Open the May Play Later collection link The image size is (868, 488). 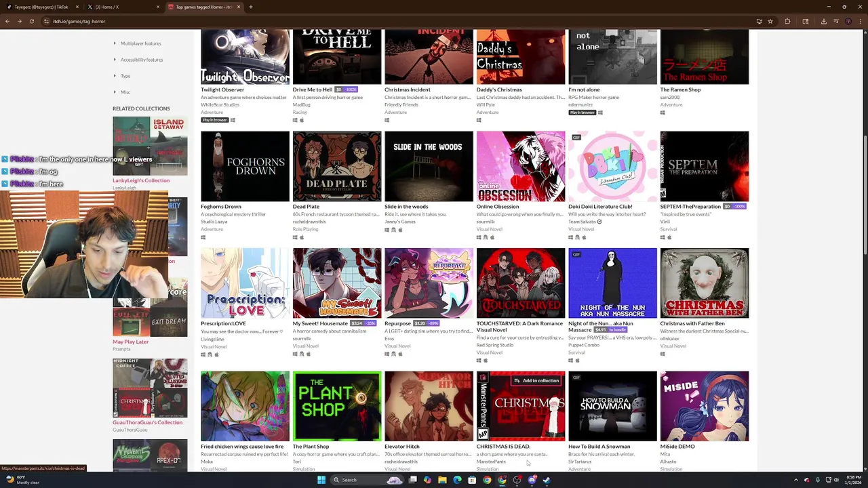pyautogui.click(x=130, y=342)
